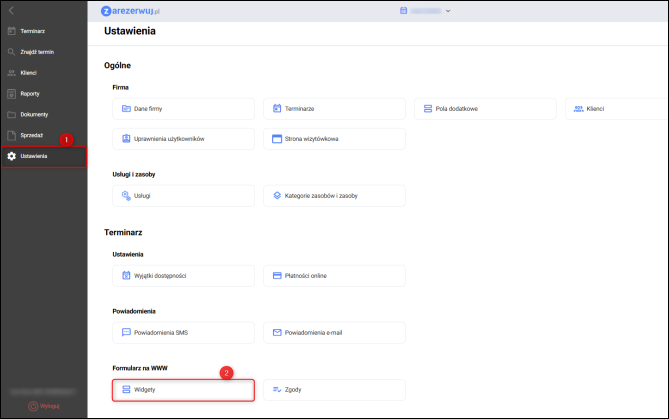Click the Powiadomienia SMS tile icon
Screen dimensions: 669x419
(126, 332)
